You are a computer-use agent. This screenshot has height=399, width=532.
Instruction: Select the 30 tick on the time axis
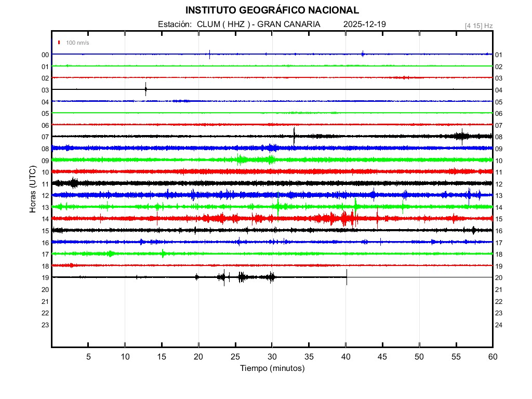coord(272,356)
